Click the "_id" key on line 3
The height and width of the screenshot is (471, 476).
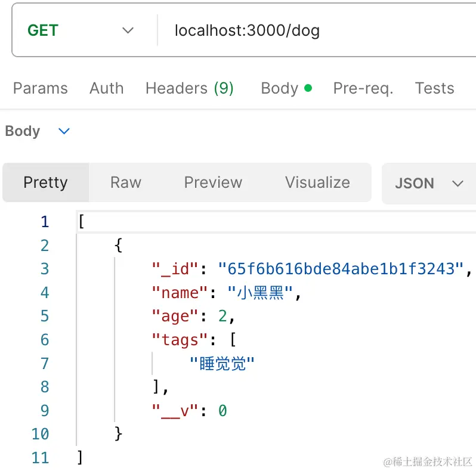(175, 269)
